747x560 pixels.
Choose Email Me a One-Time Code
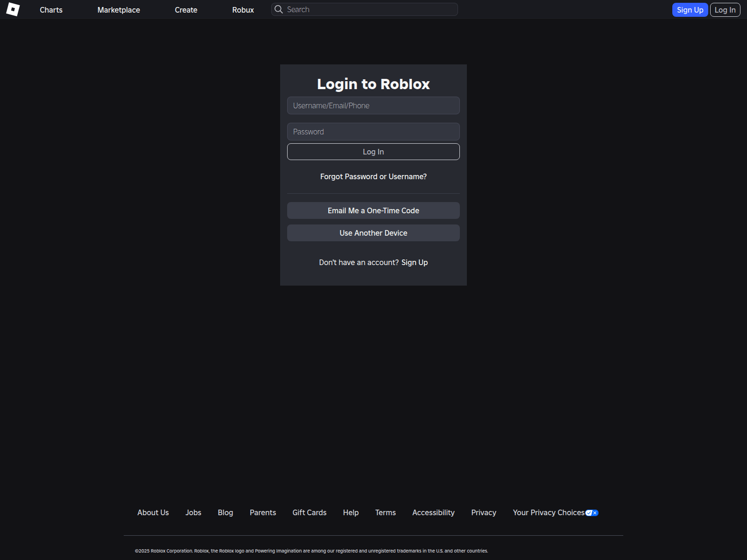click(373, 210)
